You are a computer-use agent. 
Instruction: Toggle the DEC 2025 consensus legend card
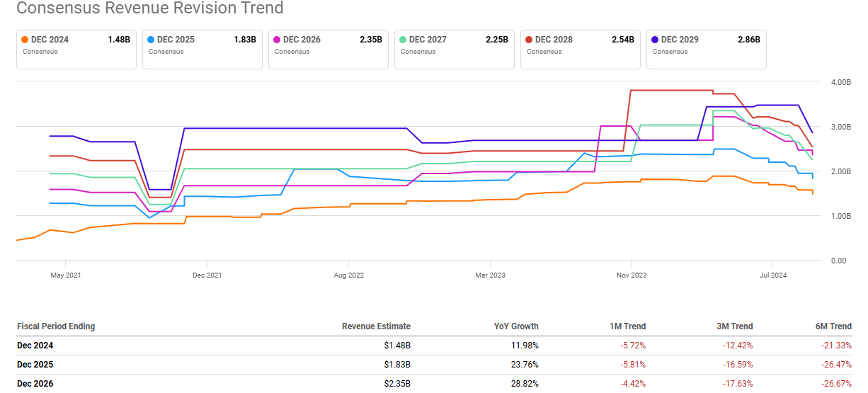point(202,49)
